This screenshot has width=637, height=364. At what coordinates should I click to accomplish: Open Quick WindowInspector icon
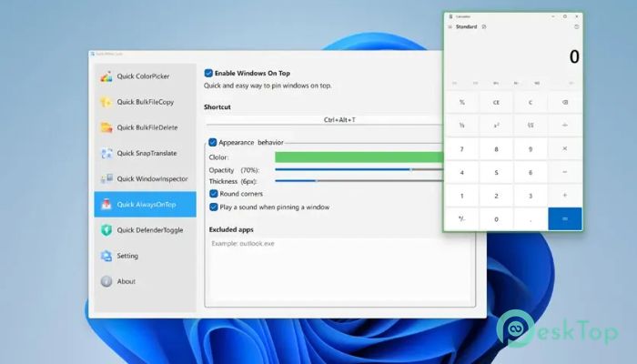106,178
